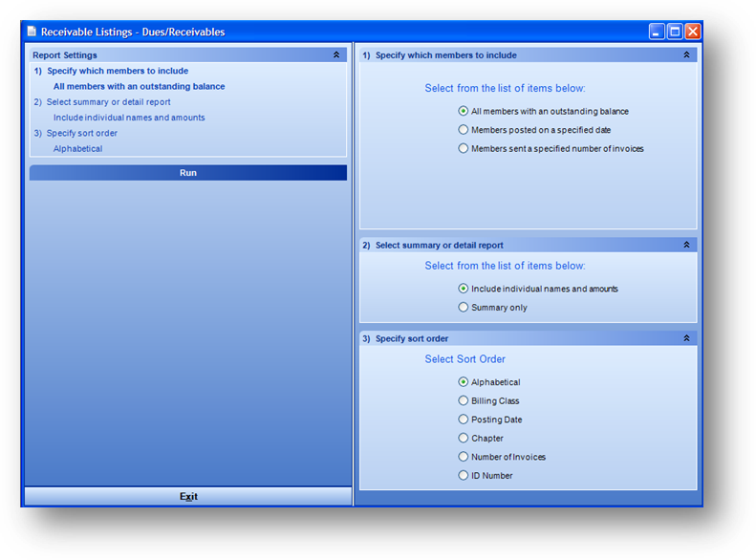Click the 'Include individual names and amounts' setting summary
This screenshot has height=560, width=756.
tap(129, 118)
